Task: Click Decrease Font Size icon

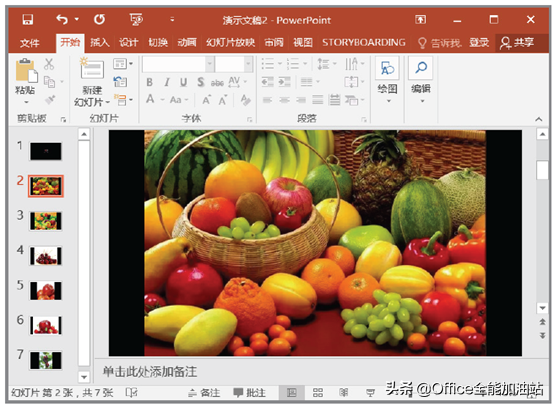Action: click(x=223, y=100)
